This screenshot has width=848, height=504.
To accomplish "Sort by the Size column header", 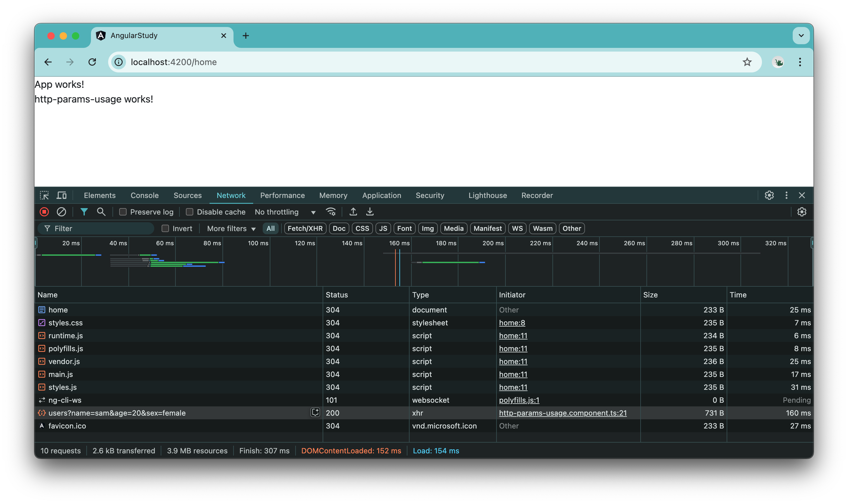I will click(684, 295).
